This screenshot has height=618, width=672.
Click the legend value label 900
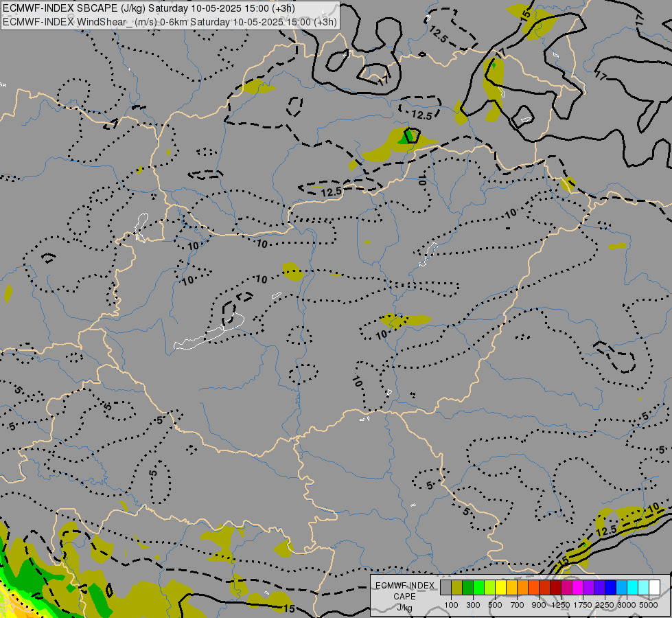click(x=539, y=605)
